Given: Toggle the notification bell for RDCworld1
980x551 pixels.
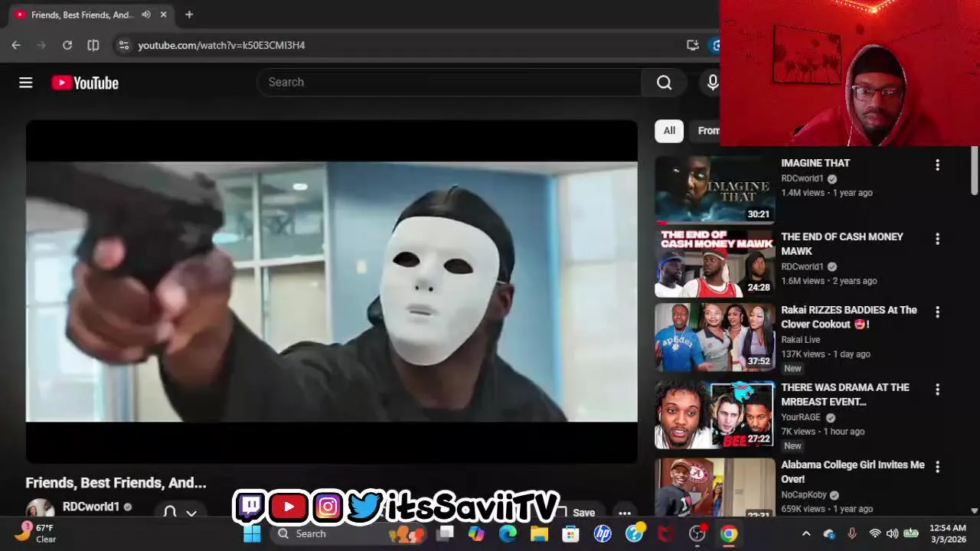Looking at the screenshot, I should click(170, 512).
